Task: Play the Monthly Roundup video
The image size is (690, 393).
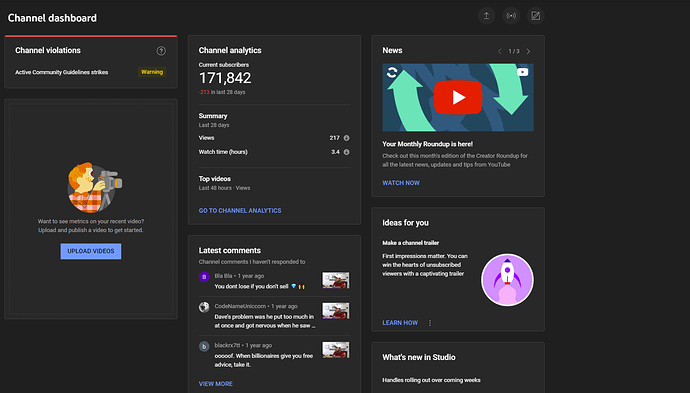Action: point(458,97)
